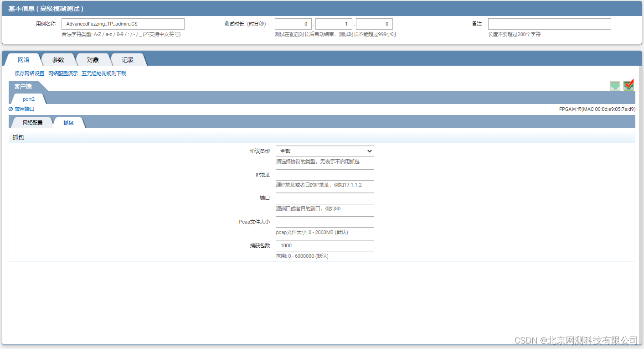Select the 抓包 sub-tab

click(x=68, y=122)
